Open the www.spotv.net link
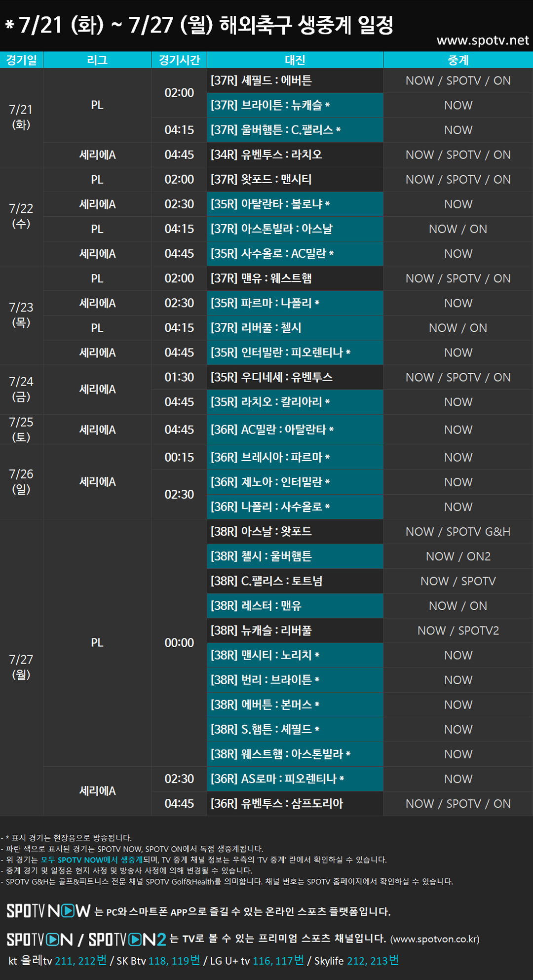The width and height of the screenshot is (533, 980). [x=482, y=40]
